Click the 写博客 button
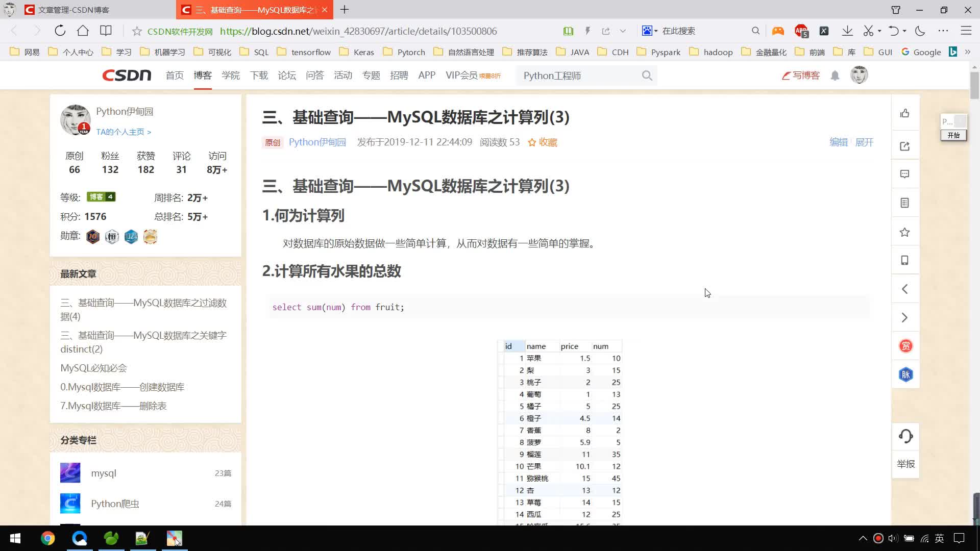 pyautogui.click(x=801, y=76)
